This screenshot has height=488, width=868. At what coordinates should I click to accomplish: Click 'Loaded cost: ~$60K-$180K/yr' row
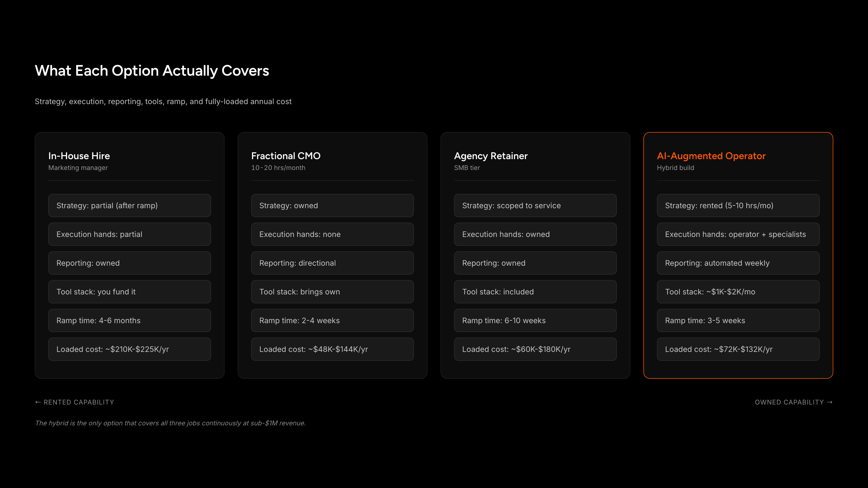pyautogui.click(x=535, y=349)
